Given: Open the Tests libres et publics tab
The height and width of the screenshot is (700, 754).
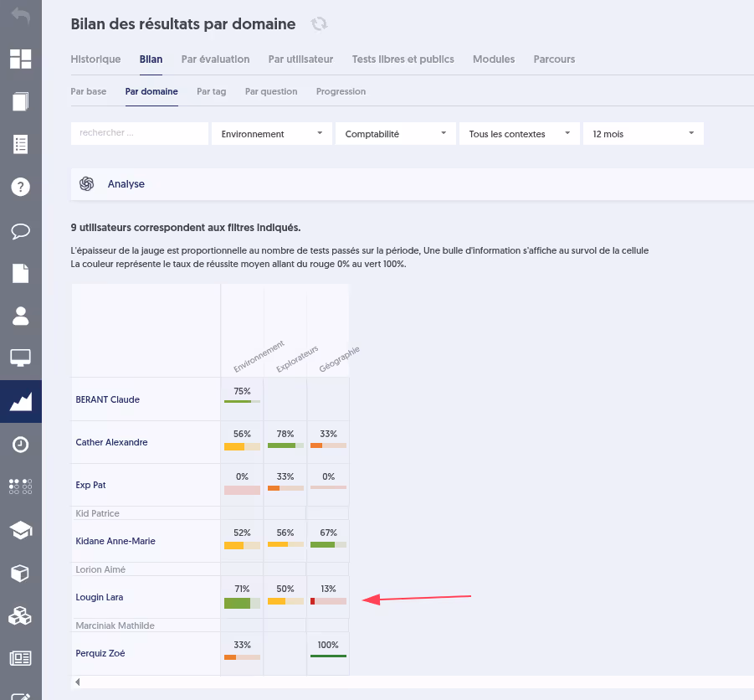Looking at the screenshot, I should 403,59.
